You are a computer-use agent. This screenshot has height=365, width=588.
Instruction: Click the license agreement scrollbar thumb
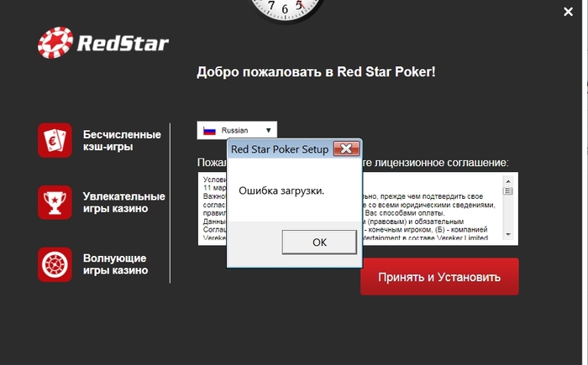(x=508, y=190)
